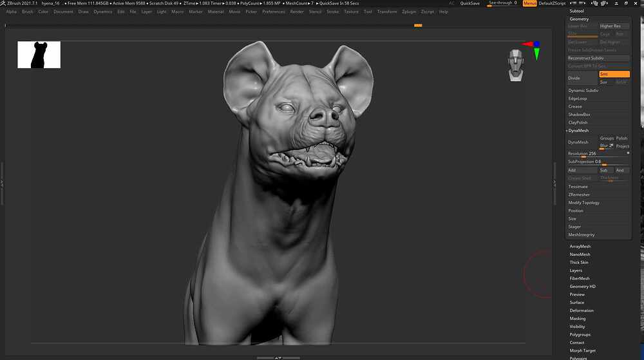
Task: Load the next UI layout with the right layout arrow
Action: click(582, 3)
